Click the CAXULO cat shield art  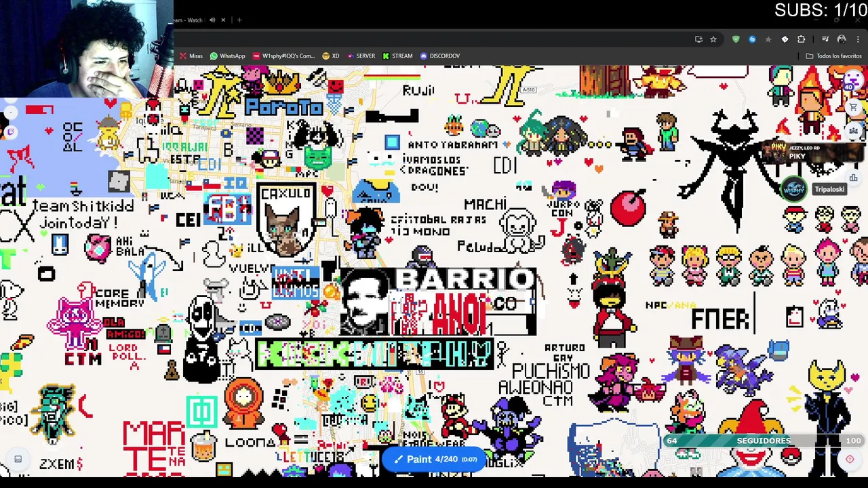287,220
